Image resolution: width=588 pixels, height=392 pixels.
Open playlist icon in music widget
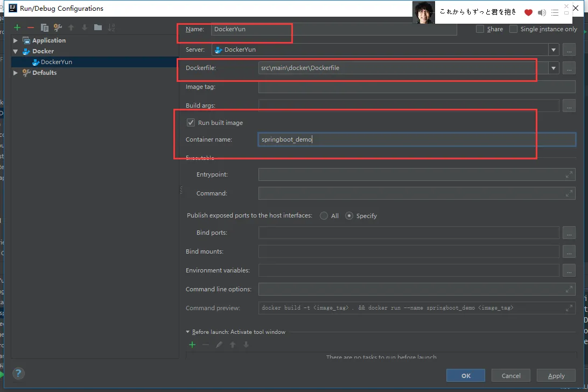pos(555,13)
